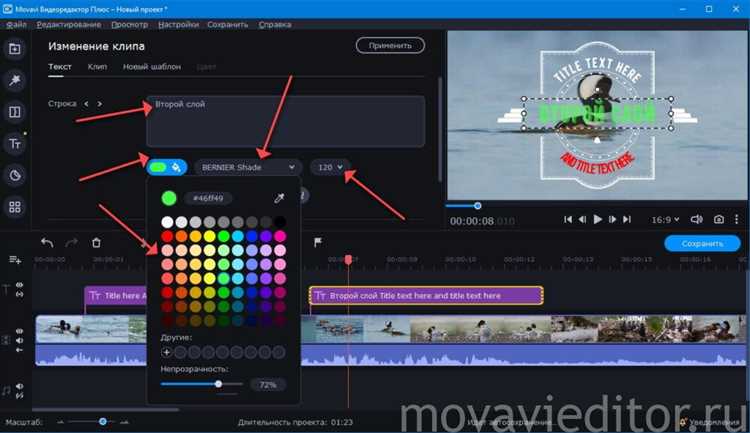Select the Второй слой title clip on timeline
750x433 pixels.
tap(426, 296)
